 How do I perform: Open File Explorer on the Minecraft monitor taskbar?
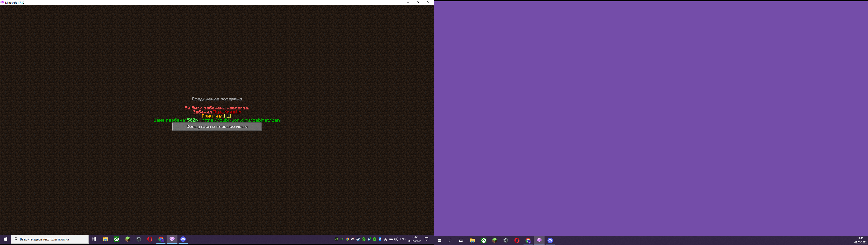click(x=106, y=239)
